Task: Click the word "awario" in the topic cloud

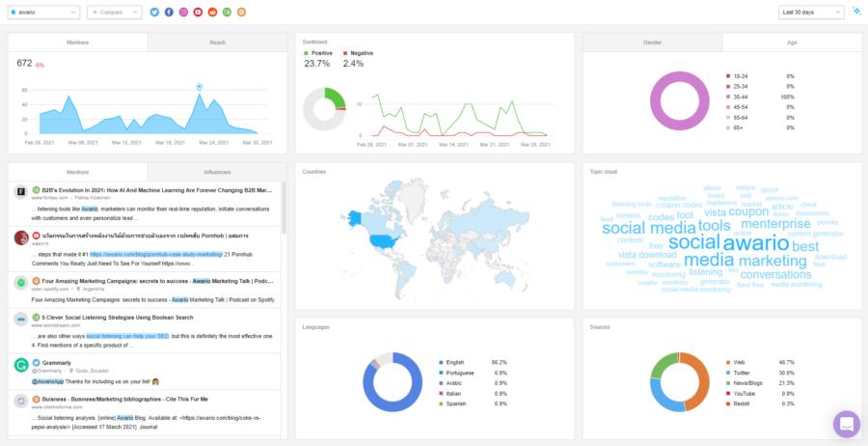Action: point(755,242)
